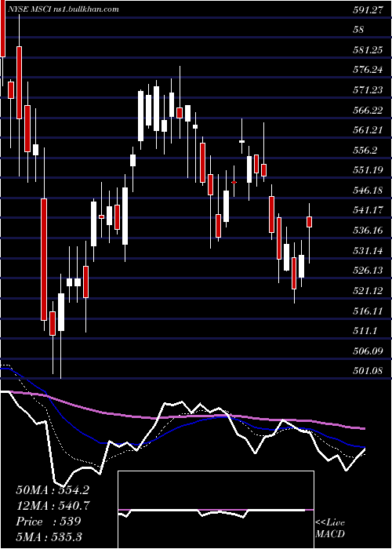Click the 506.09 price axis label

pos(368,351)
